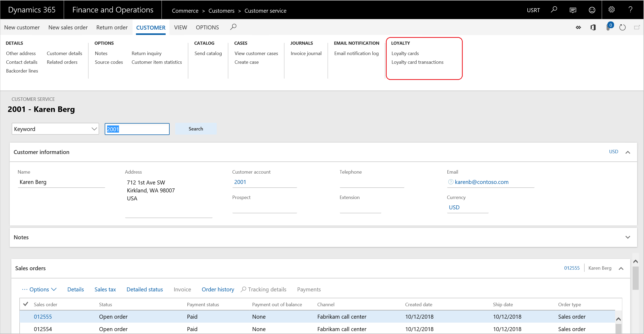Click the keyword search input field
This screenshot has width=644, height=334.
tap(137, 129)
